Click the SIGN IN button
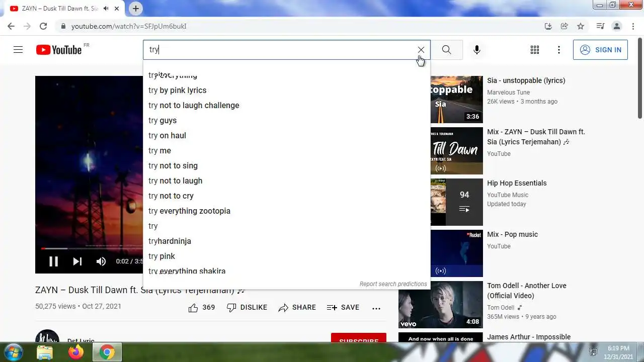Image resolution: width=644 pixels, height=362 pixels. pos(600,50)
